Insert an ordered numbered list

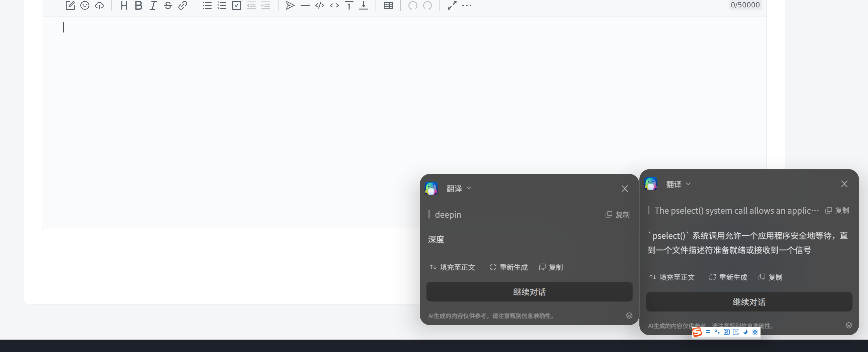[222, 5]
